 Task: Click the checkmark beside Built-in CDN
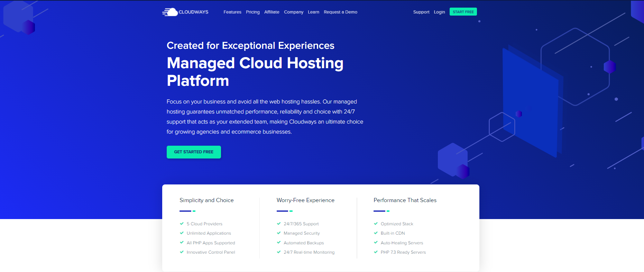coord(376,233)
